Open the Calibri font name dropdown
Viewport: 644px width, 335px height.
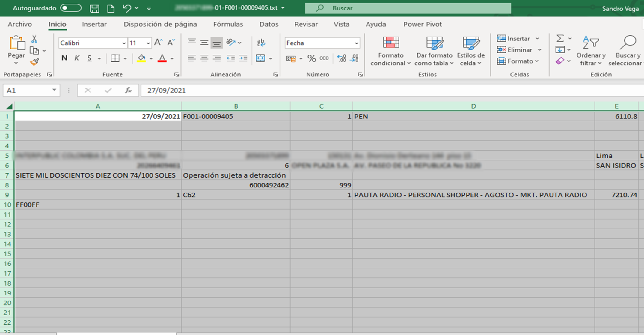[x=124, y=43]
